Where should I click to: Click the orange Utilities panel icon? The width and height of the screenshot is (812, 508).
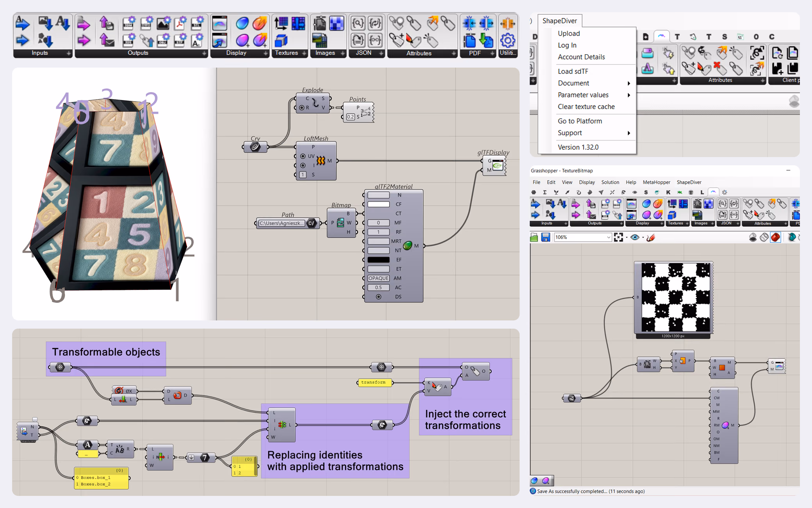point(507,23)
